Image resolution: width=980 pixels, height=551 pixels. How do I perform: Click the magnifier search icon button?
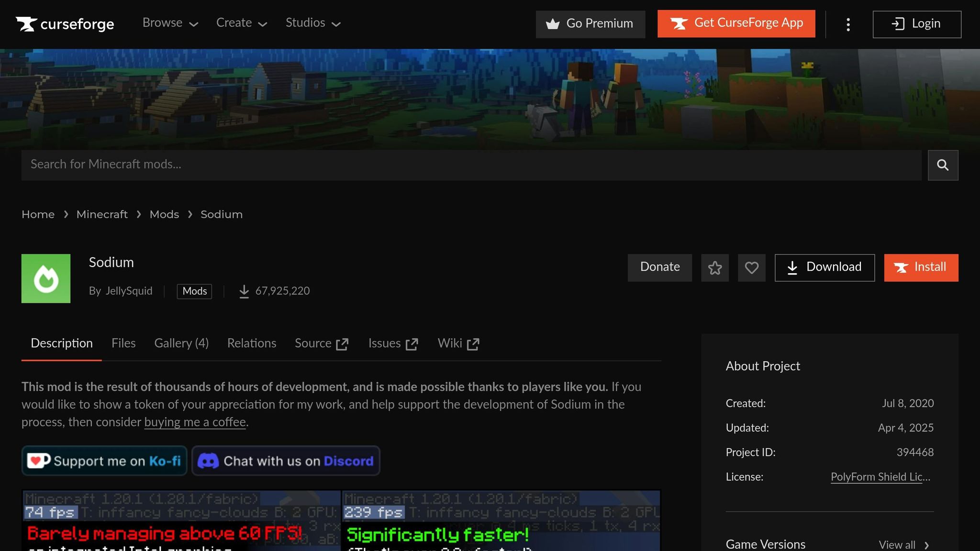coord(943,165)
